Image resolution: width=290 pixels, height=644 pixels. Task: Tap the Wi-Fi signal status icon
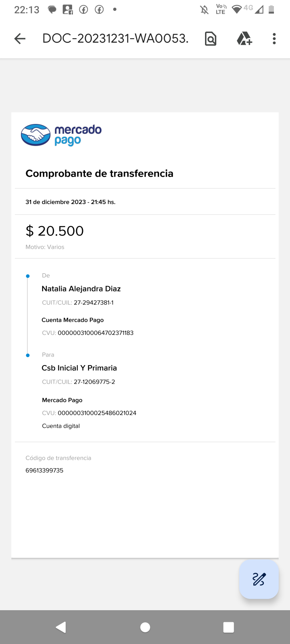[x=237, y=9]
